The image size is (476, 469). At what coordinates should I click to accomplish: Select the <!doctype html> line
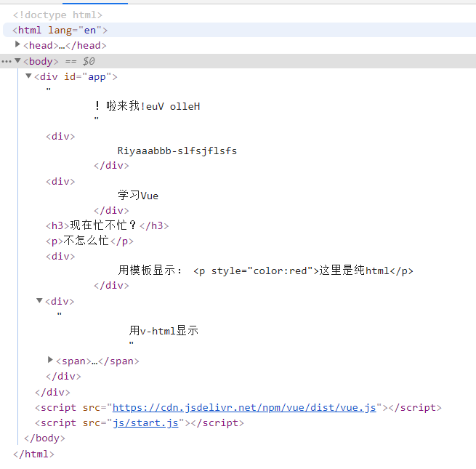57,15
